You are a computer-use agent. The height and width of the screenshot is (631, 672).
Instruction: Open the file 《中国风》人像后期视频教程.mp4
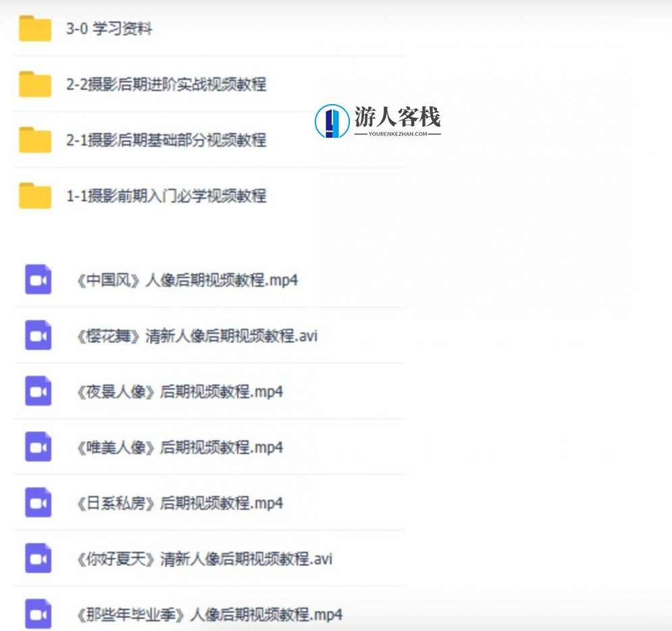click(189, 280)
